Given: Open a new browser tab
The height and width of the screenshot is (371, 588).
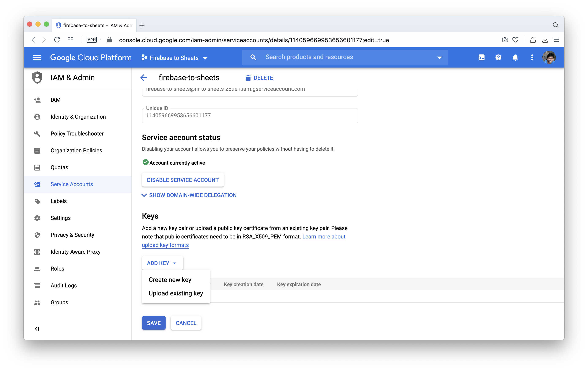Looking at the screenshot, I should point(142,25).
